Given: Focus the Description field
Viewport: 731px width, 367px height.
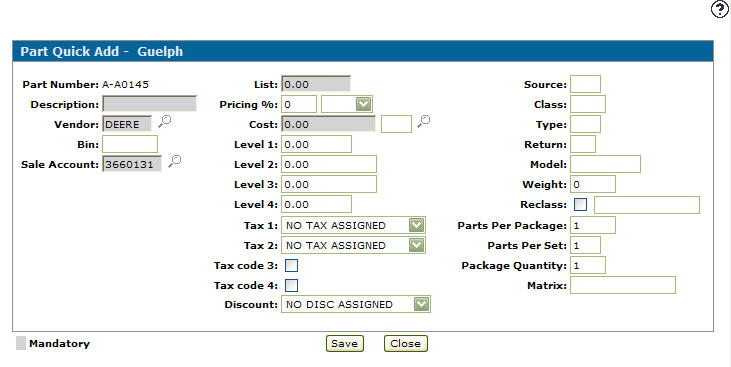Looking at the screenshot, I should point(149,104).
